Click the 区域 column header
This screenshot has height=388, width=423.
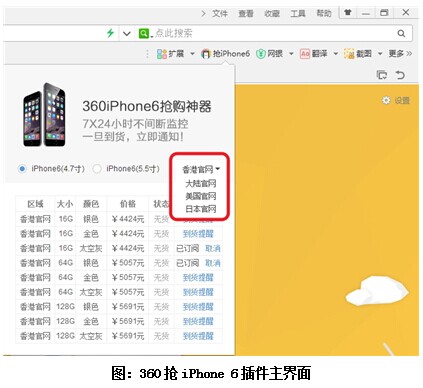click(35, 204)
